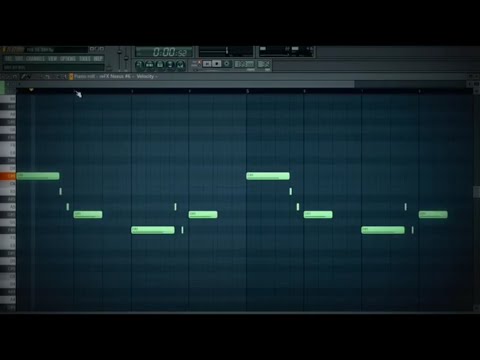Open the FILE menu

(8, 59)
